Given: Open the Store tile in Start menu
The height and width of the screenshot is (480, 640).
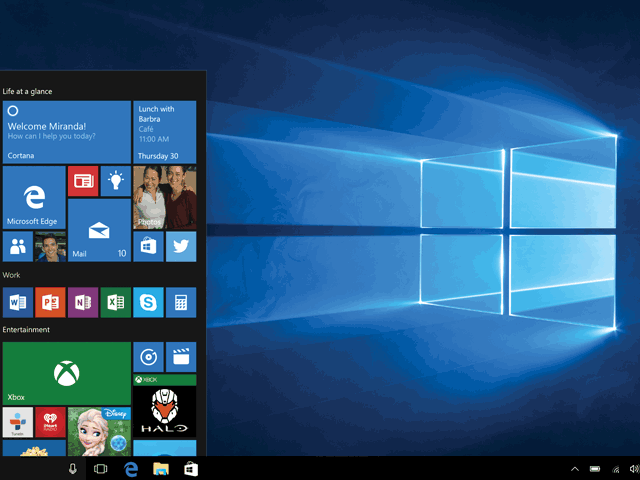Looking at the screenshot, I should point(148,246).
